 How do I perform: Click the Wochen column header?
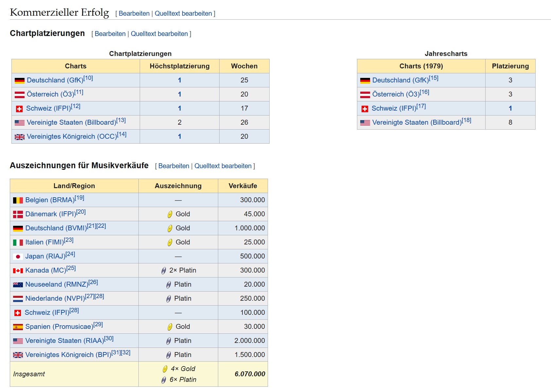tap(244, 66)
